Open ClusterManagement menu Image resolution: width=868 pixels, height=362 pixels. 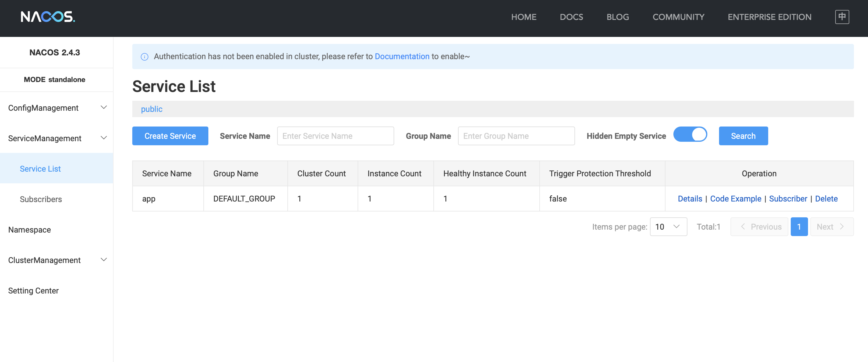click(56, 260)
